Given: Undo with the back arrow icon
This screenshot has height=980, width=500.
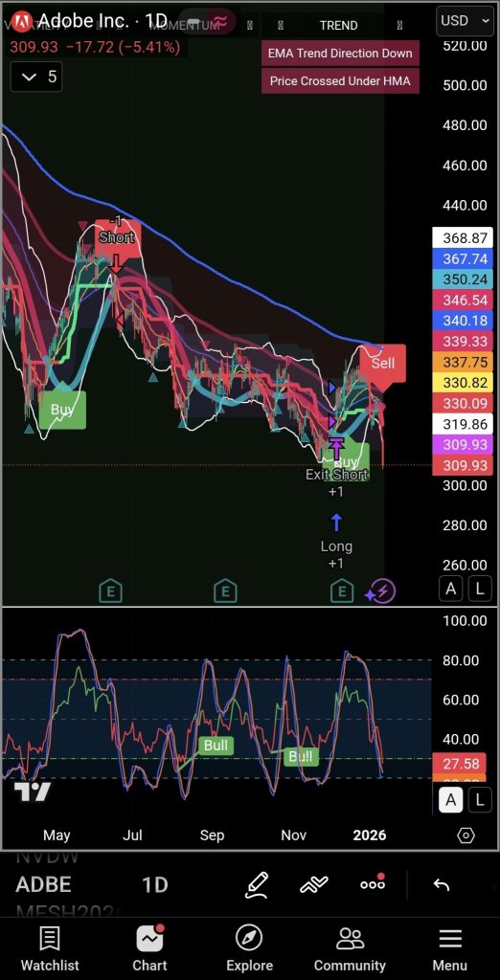Looking at the screenshot, I should [442, 884].
